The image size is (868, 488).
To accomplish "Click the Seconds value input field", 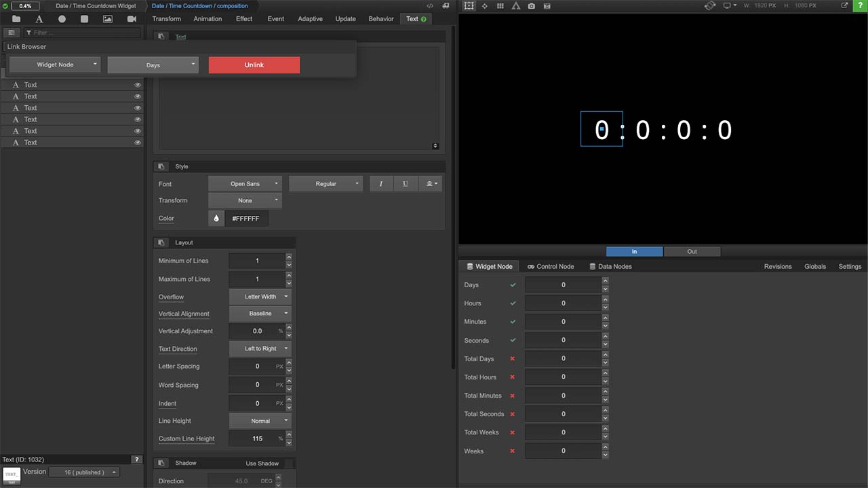I will click(x=563, y=340).
